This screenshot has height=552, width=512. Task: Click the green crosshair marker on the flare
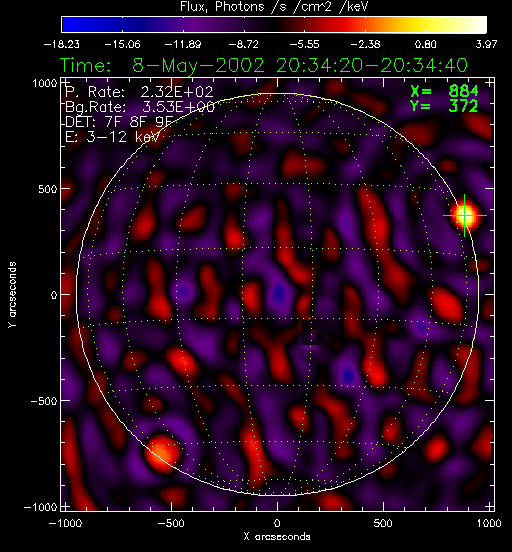click(464, 215)
